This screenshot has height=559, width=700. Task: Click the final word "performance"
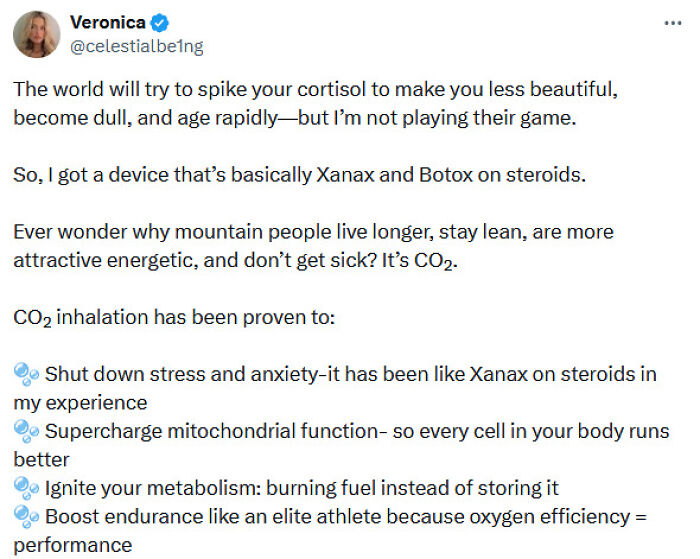pos(73,546)
